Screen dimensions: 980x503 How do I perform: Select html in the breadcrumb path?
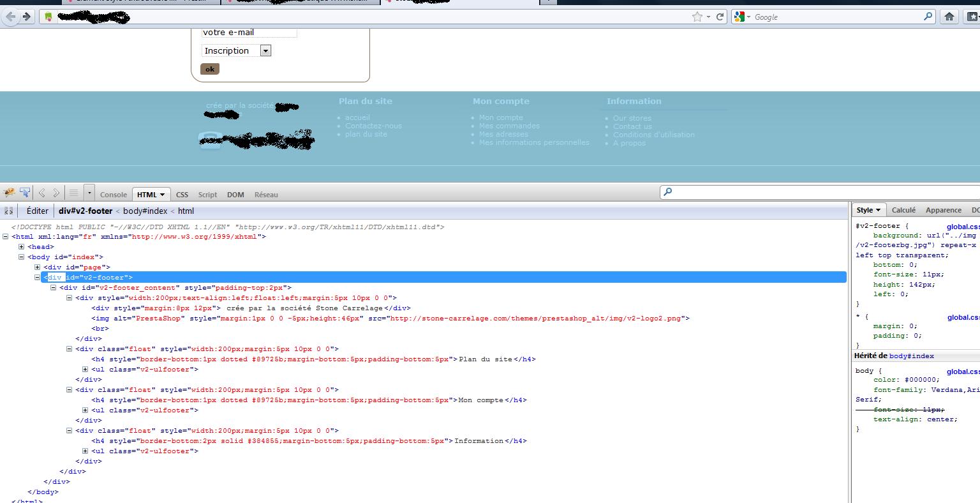click(186, 211)
